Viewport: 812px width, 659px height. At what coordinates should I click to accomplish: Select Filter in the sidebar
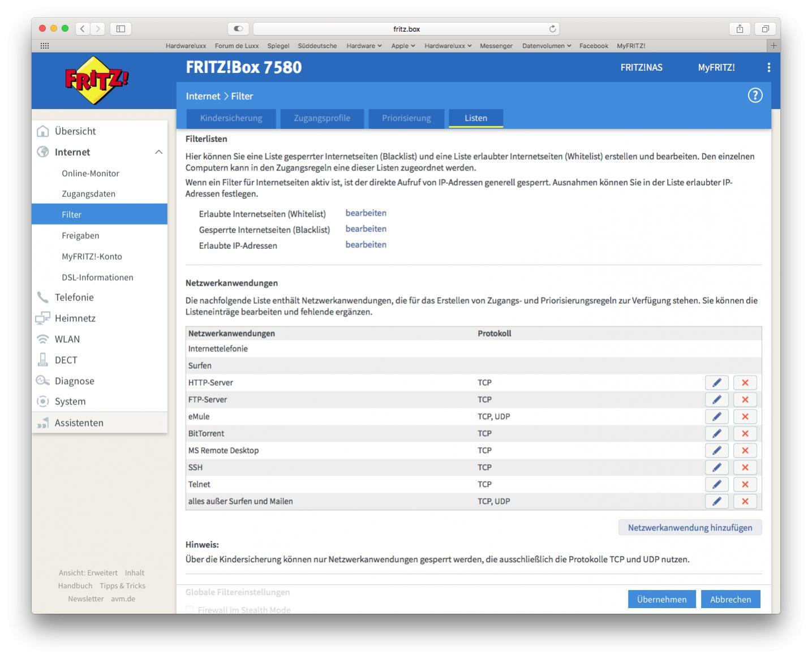coord(100,214)
